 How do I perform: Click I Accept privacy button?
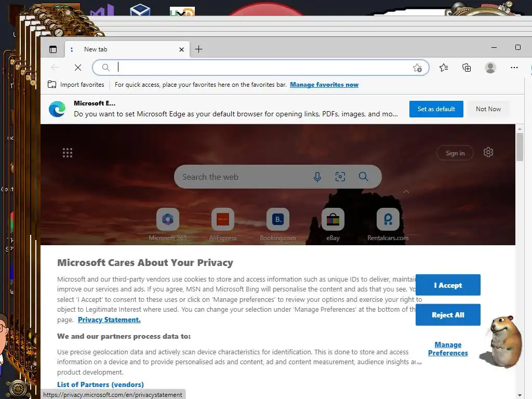(x=448, y=285)
